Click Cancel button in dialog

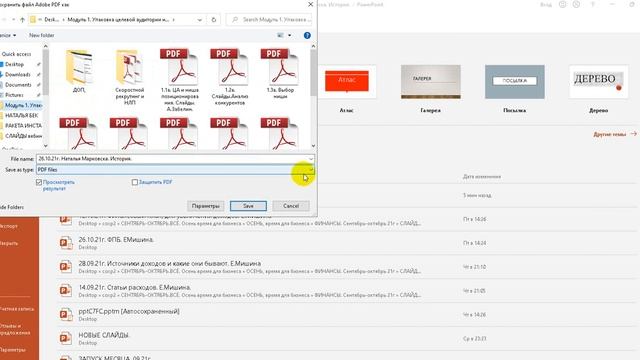tap(291, 206)
